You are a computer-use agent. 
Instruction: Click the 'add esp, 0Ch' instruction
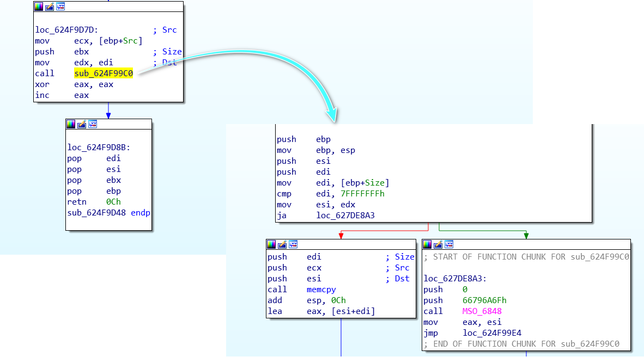pos(307,300)
